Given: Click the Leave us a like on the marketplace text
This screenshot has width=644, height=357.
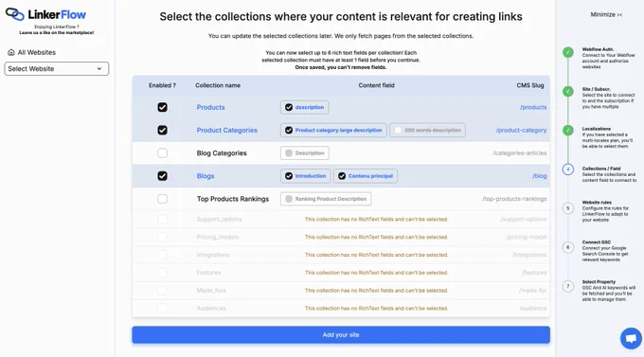Looking at the screenshot, I should pyautogui.click(x=57, y=32).
